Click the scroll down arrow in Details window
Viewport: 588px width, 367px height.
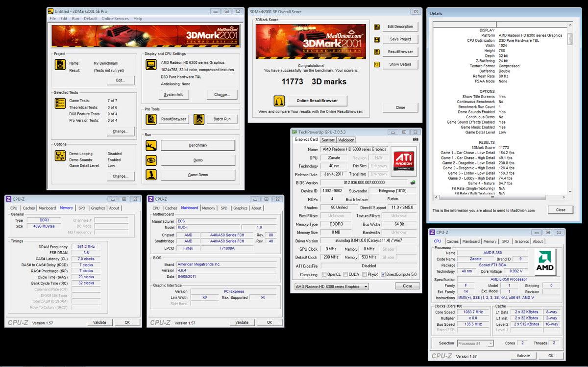point(570,191)
